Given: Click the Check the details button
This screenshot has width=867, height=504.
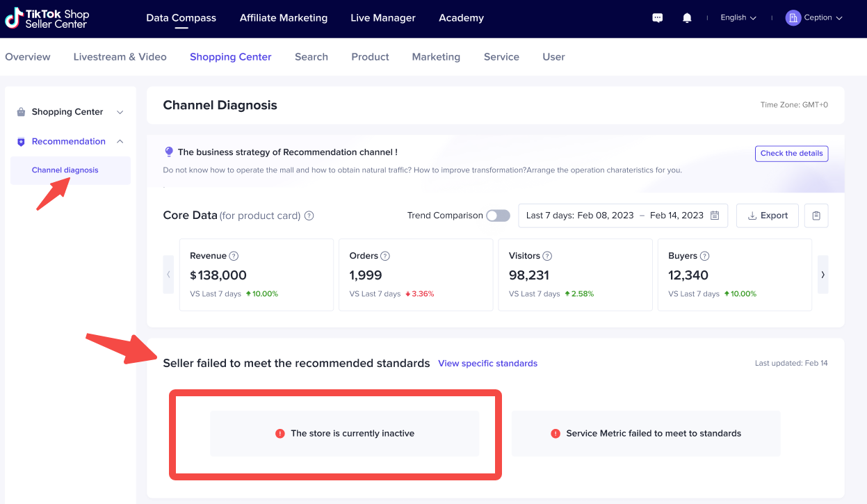Looking at the screenshot, I should pos(791,154).
